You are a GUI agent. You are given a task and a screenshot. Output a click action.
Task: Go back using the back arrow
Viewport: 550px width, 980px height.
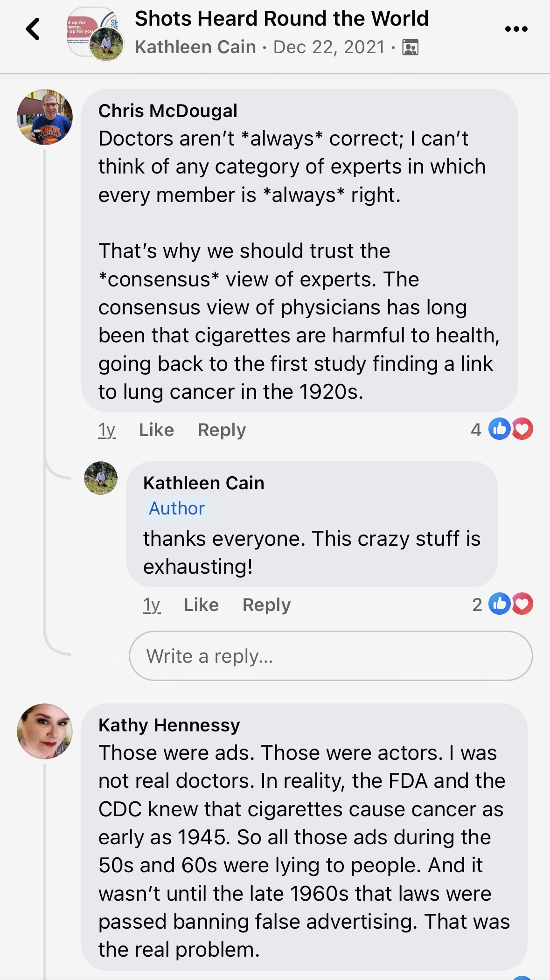pos(33,29)
